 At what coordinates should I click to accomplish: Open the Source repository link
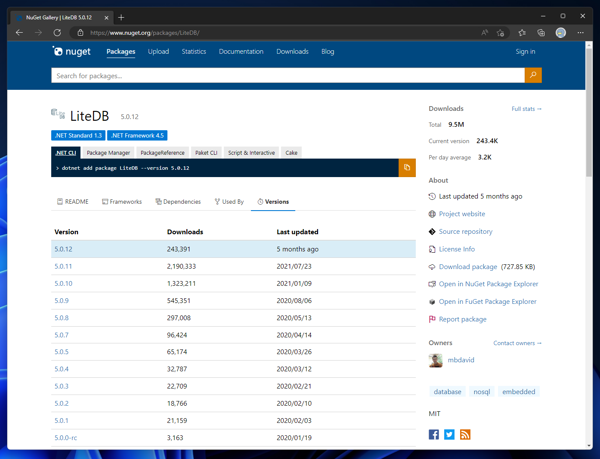point(465,231)
